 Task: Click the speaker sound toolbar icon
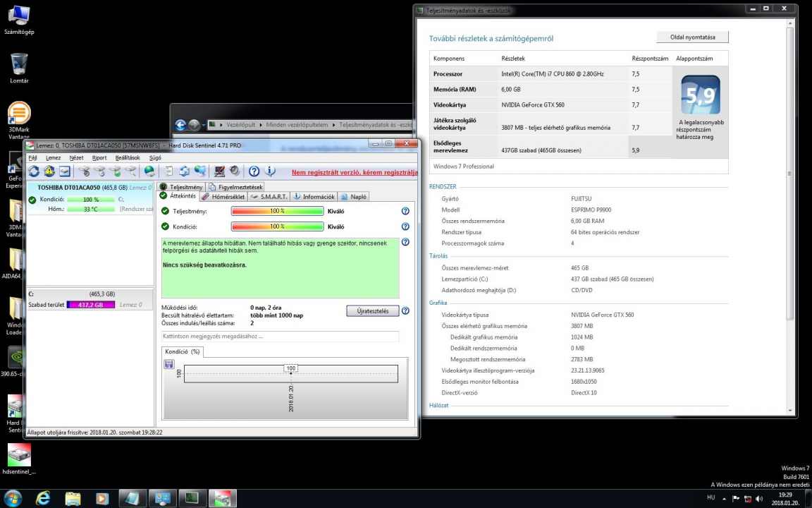[235, 171]
